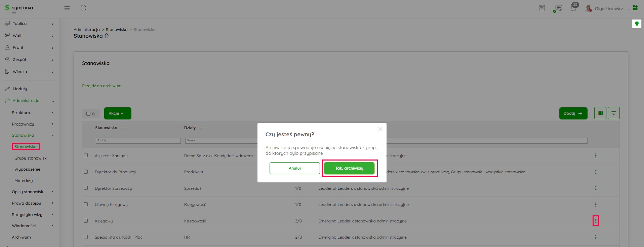Select Grupy stanowisk in sidebar
Screen dimensions: 644x247
(x=30, y=158)
